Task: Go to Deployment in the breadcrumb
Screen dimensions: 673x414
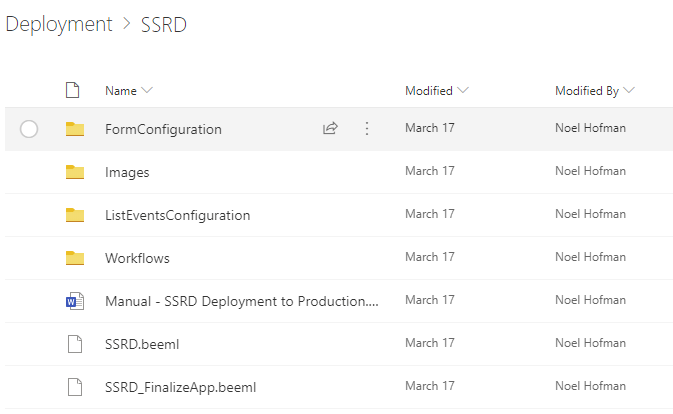Action: tap(59, 24)
